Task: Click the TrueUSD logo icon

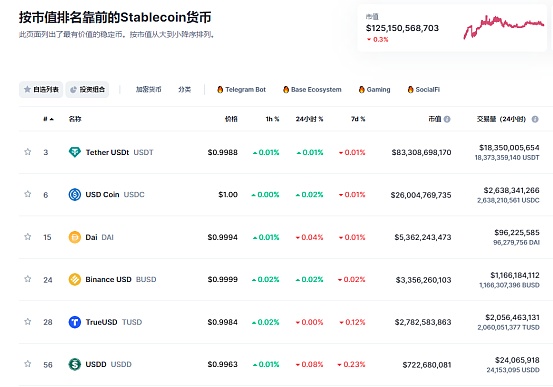Action: (74, 322)
